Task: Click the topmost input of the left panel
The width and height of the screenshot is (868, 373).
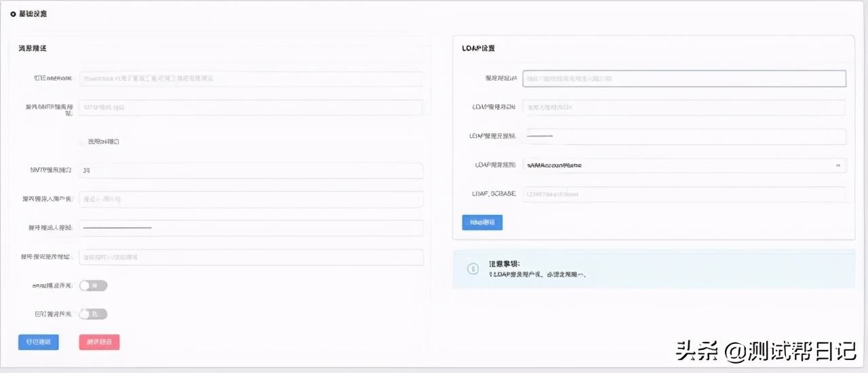Action: [x=251, y=79]
